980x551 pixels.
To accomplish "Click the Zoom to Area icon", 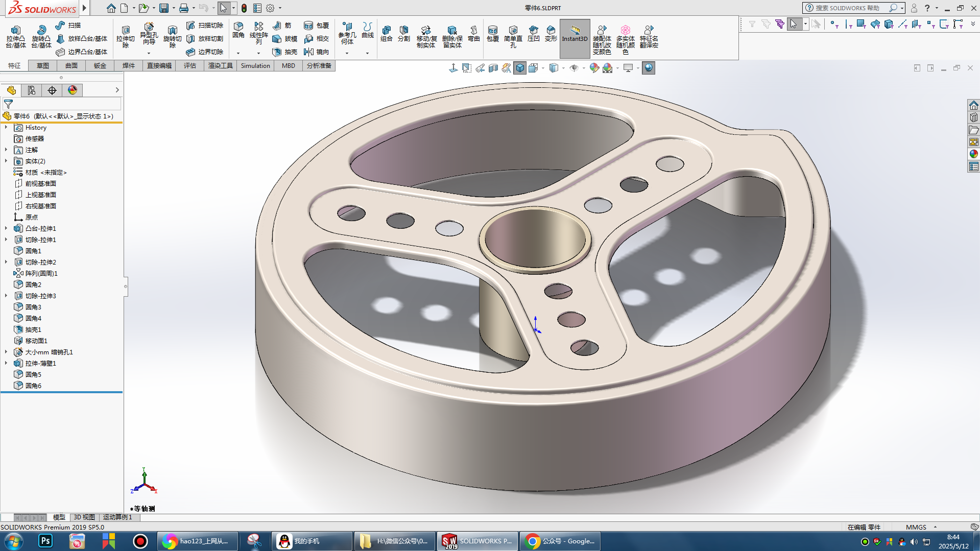I will tap(467, 68).
